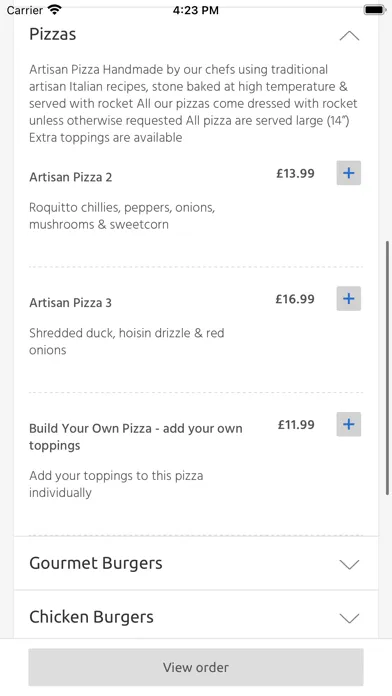
Task: Tap the View order button
Action: pyautogui.click(x=196, y=667)
